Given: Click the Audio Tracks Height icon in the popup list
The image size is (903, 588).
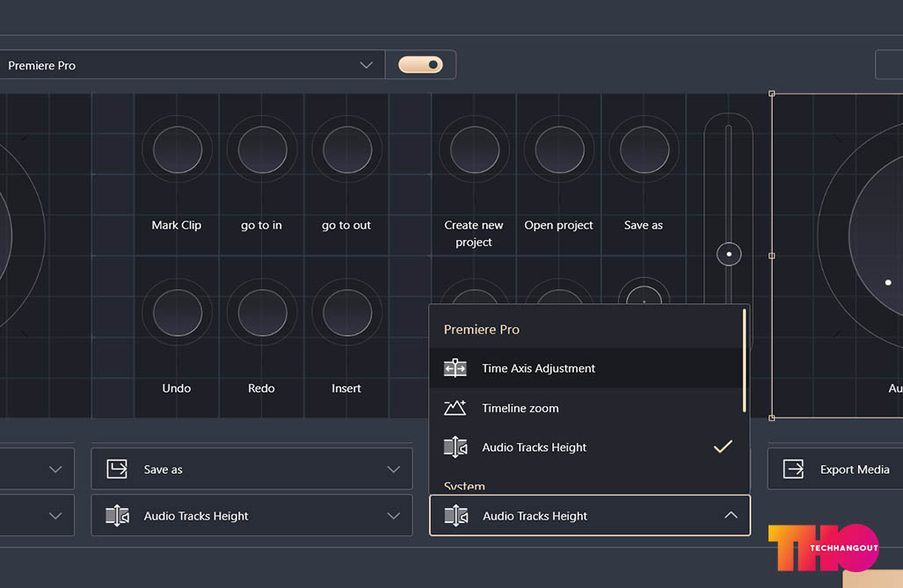Looking at the screenshot, I should click(455, 446).
